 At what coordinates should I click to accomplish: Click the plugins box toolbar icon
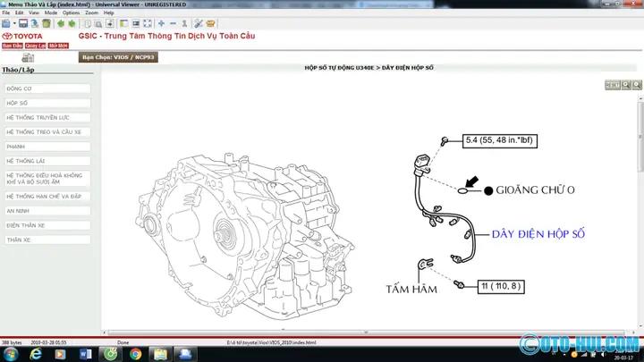211,23
